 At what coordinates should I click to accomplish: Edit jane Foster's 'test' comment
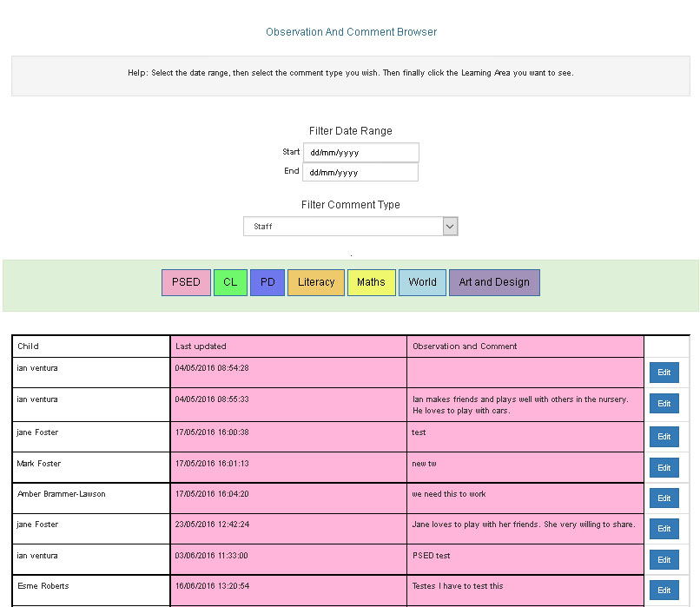point(664,437)
